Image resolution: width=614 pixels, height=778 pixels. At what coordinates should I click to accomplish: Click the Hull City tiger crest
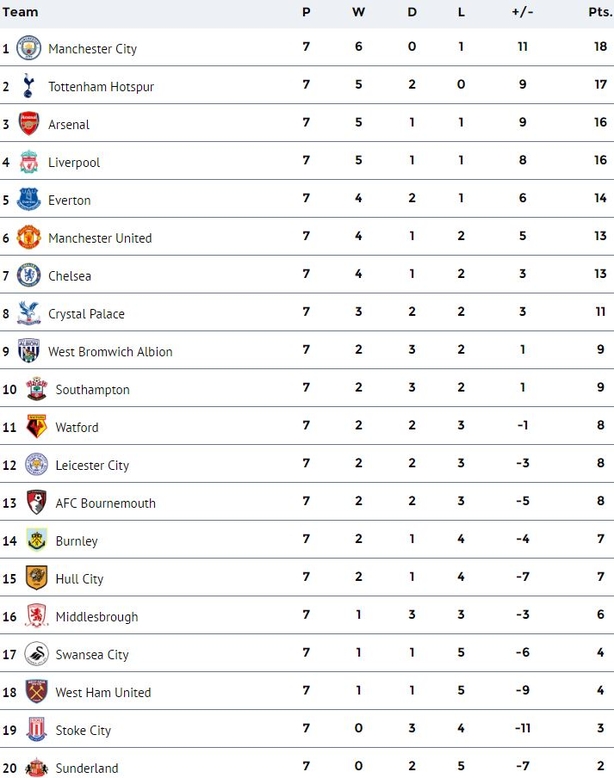click(x=36, y=578)
